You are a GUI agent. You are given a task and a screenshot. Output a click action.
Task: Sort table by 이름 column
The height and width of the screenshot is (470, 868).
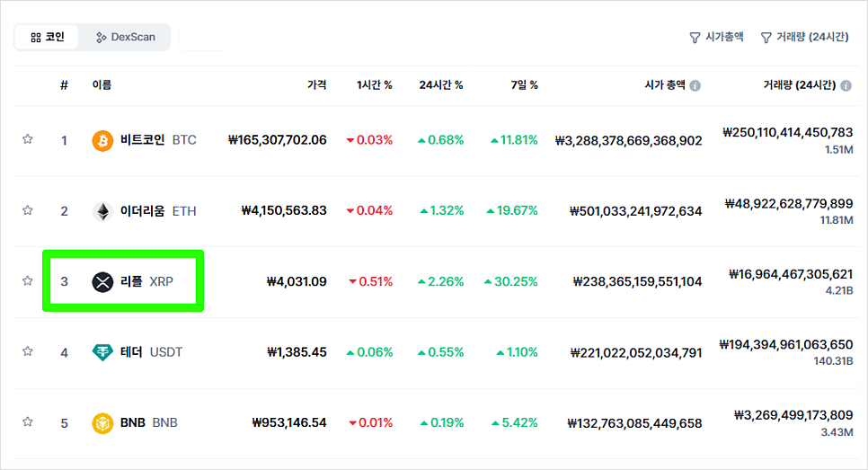pos(102,84)
